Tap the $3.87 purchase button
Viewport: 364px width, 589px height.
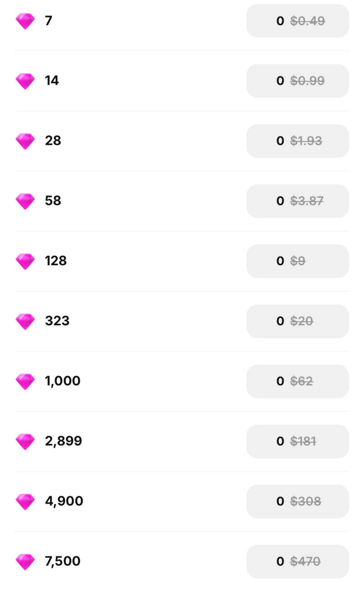pyautogui.click(x=298, y=201)
